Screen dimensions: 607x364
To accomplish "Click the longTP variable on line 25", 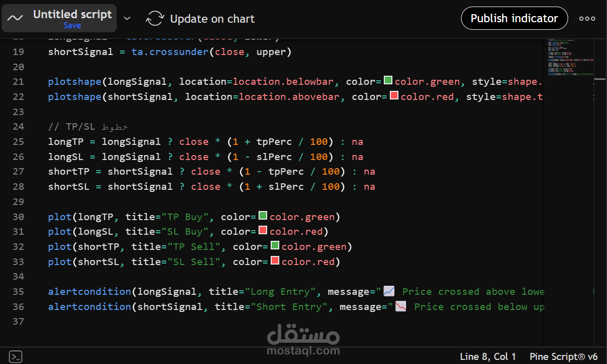I will (66, 142).
